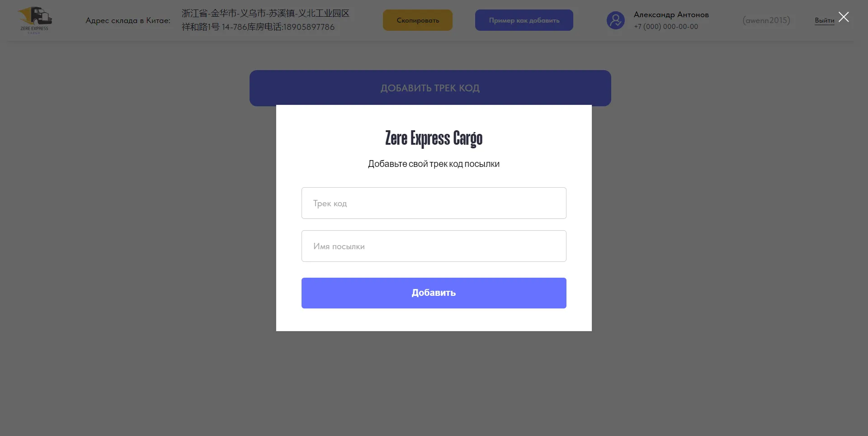Click the phone number +7 (000) 000-00-00
This screenshot has height=436, width=868.
pyautogui.click(x=665, y=27)
